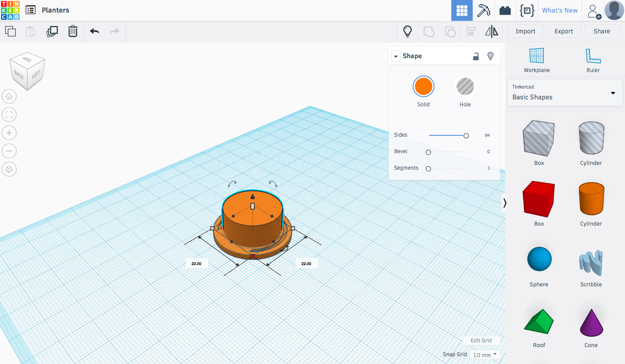Click the left 22.00 dimension label
This screenshot has height=364, width=625.
pos(197,263)
